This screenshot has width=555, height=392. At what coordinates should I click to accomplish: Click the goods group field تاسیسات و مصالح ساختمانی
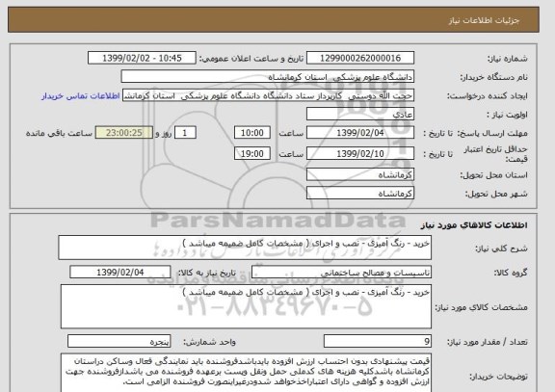click(341, 273)
